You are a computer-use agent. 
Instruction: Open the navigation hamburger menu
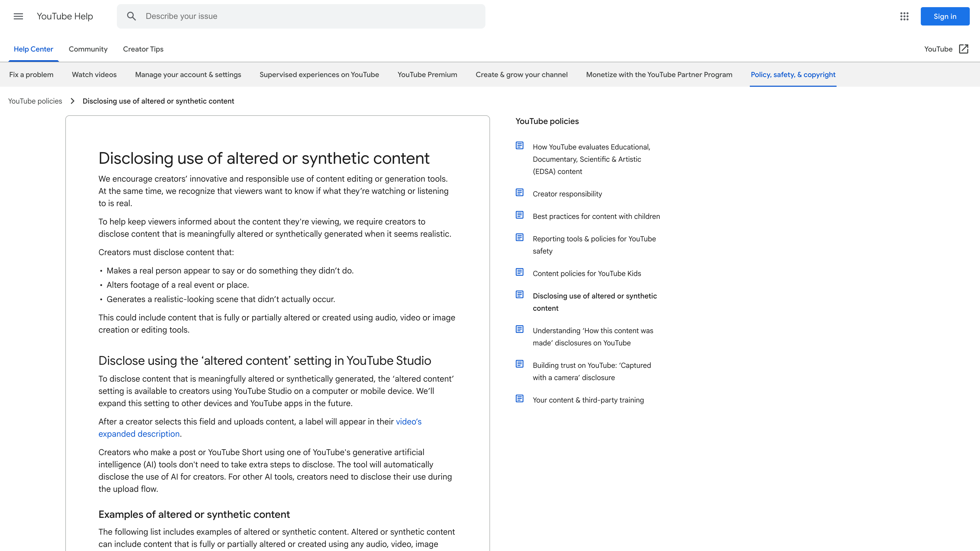[18, 16]
